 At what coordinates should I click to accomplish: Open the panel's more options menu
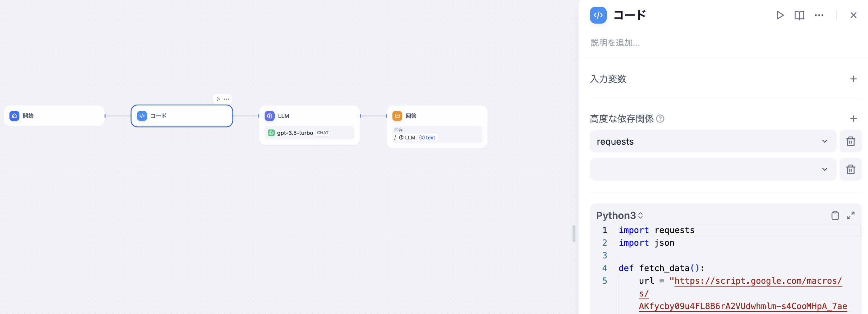[x=819, y=15]
